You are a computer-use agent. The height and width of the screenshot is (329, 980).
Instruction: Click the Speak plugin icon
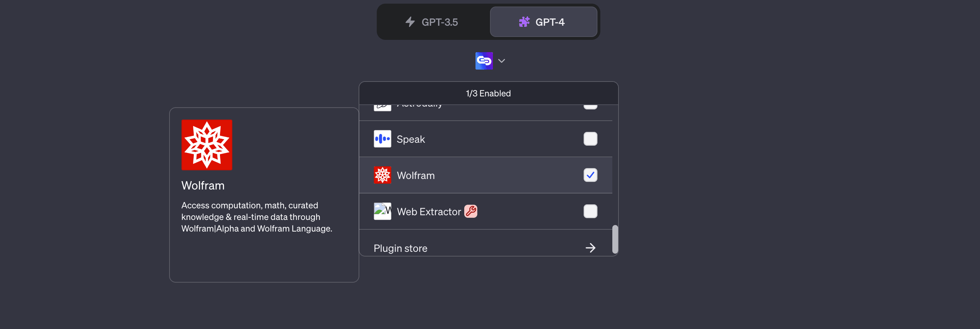[x=382, y=139]
